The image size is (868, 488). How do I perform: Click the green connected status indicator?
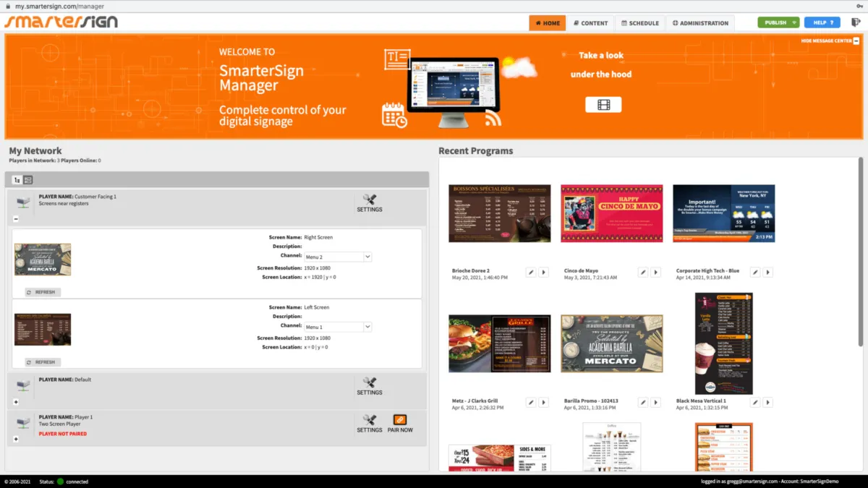click(x=61, y=481)
